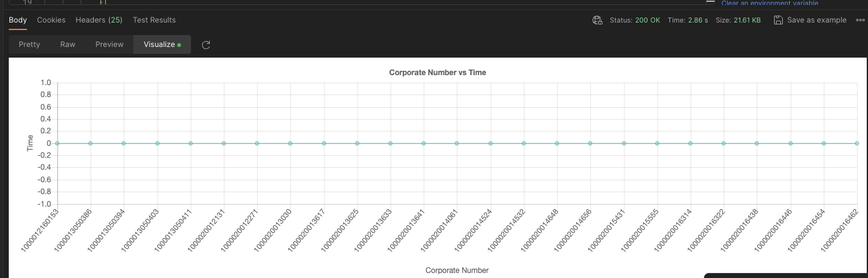Screen dimensions: 868x278
Task: Select the Pretty response view
Action: click(29, 44)
